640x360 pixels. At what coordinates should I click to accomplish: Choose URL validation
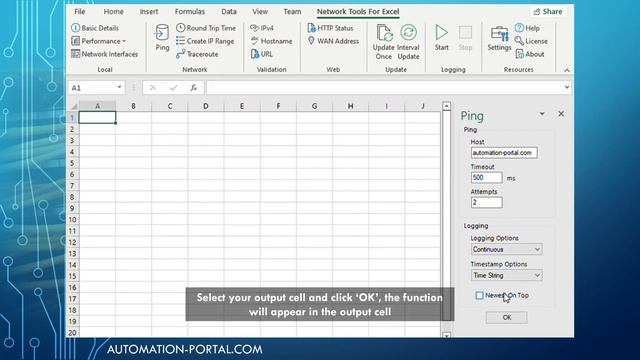[x=262, y=54]
